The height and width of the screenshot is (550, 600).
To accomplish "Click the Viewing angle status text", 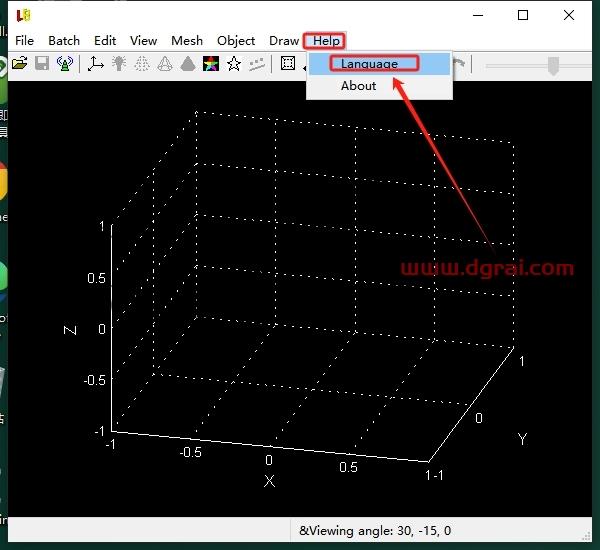I will click(375, 531).
